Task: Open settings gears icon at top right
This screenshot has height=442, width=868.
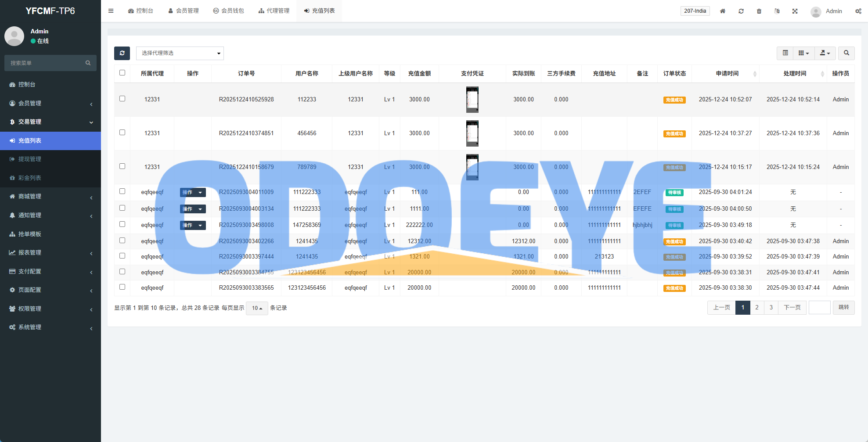Action: pos(858,11)
